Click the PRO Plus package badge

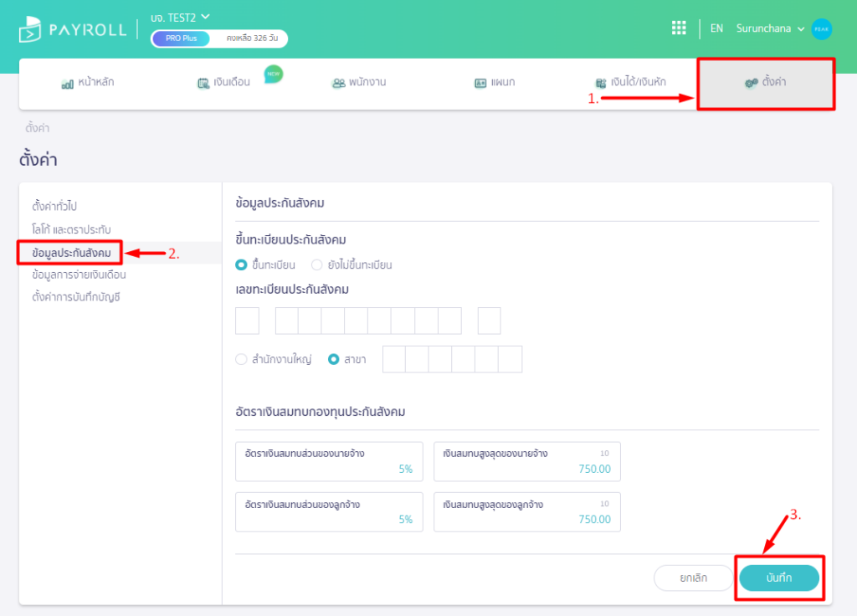coord(181,38)
